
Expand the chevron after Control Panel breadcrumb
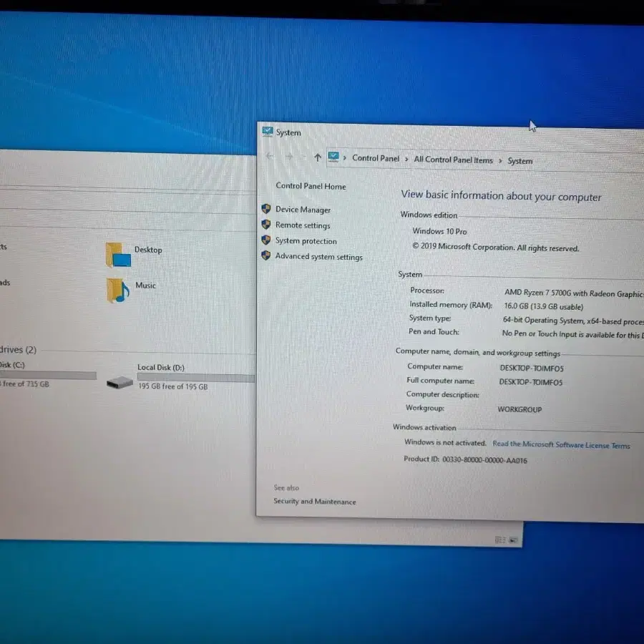[406, 160]
